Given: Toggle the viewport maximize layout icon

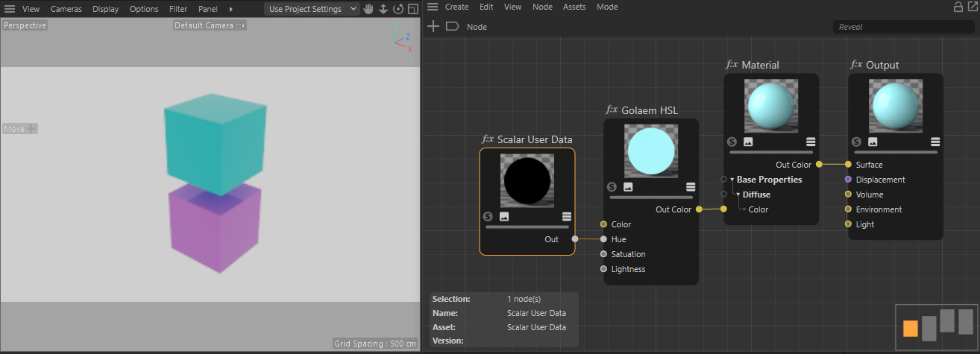Looking at the screenshot, I should click(412, 9).
